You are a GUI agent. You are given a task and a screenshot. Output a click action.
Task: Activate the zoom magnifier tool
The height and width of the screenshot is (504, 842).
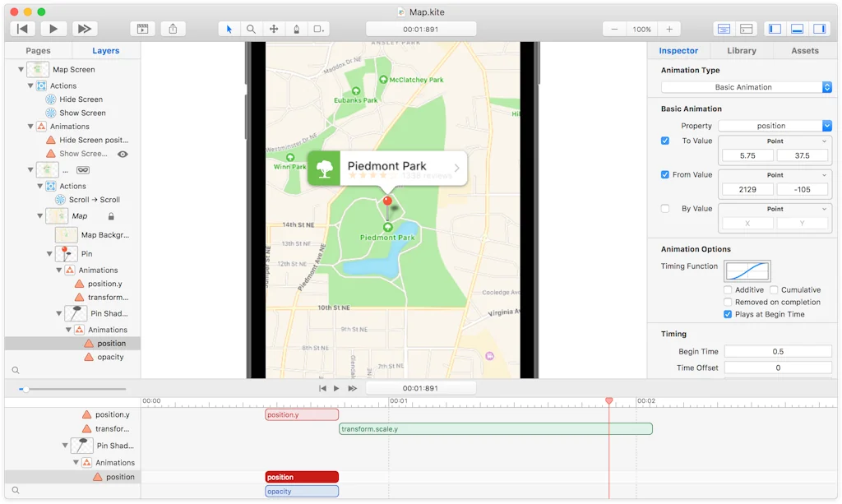pos(252,29)
